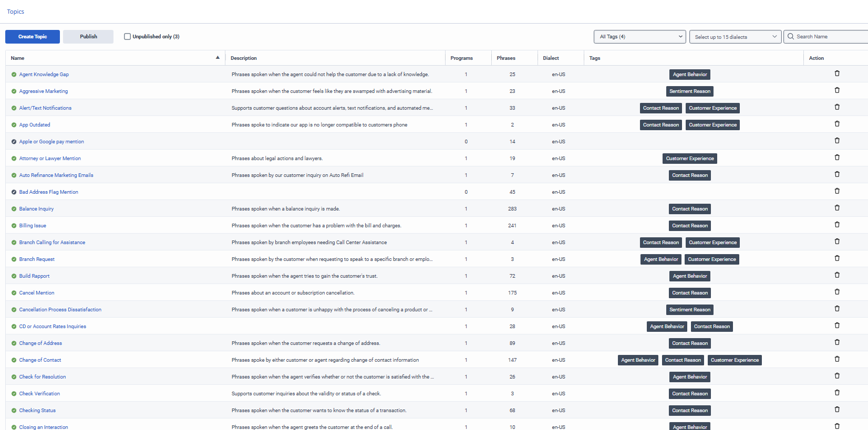Image resolution: width=868 pixels, height=430 pixels.
Task: Click the Topics breadcrumb heading
Action: [16, 12]
